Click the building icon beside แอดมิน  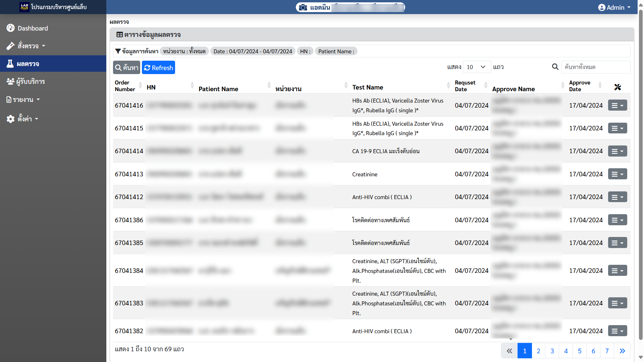point(303,7)
